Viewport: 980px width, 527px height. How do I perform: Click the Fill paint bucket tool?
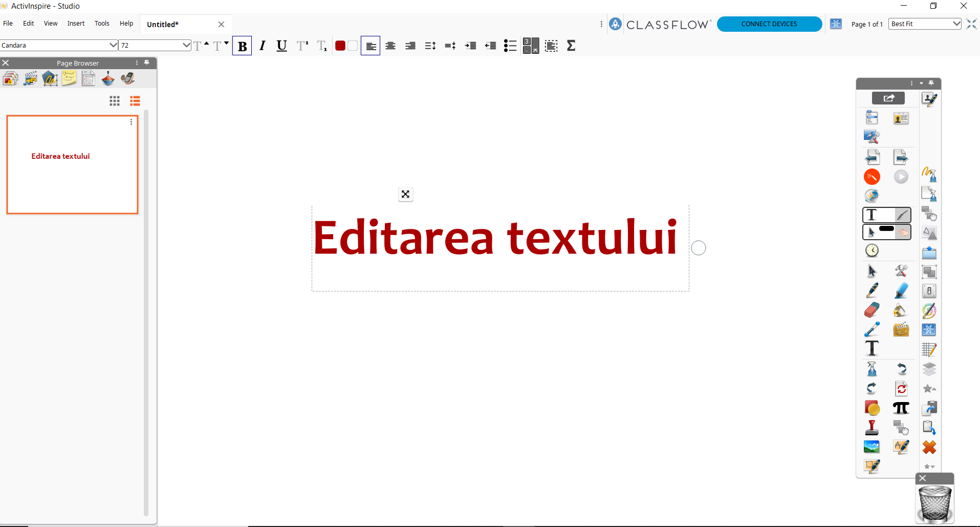click(x=900, y=310)
